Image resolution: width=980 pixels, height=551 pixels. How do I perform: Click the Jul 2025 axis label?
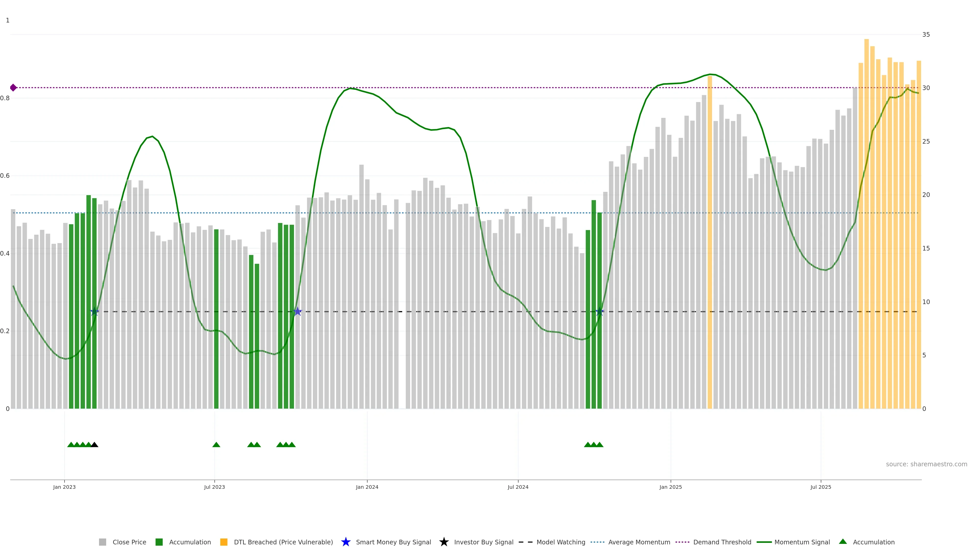820,487
